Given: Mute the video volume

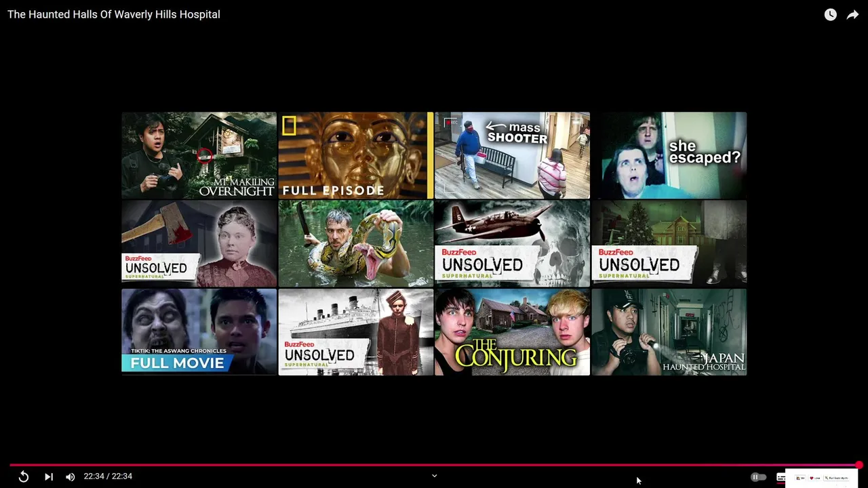Looking at the screenshot, I should tap(70, 476).
